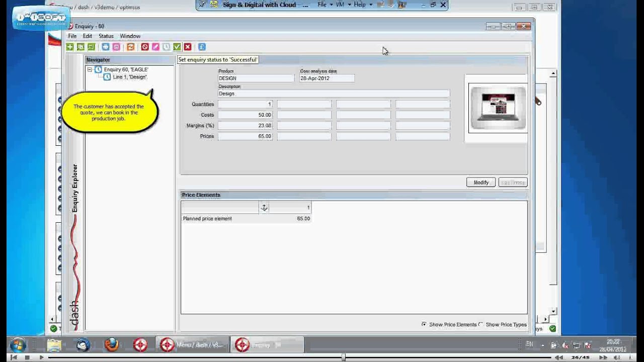
Task: Set enquiry status to Successful with green tick
Action: coord(177,47)
